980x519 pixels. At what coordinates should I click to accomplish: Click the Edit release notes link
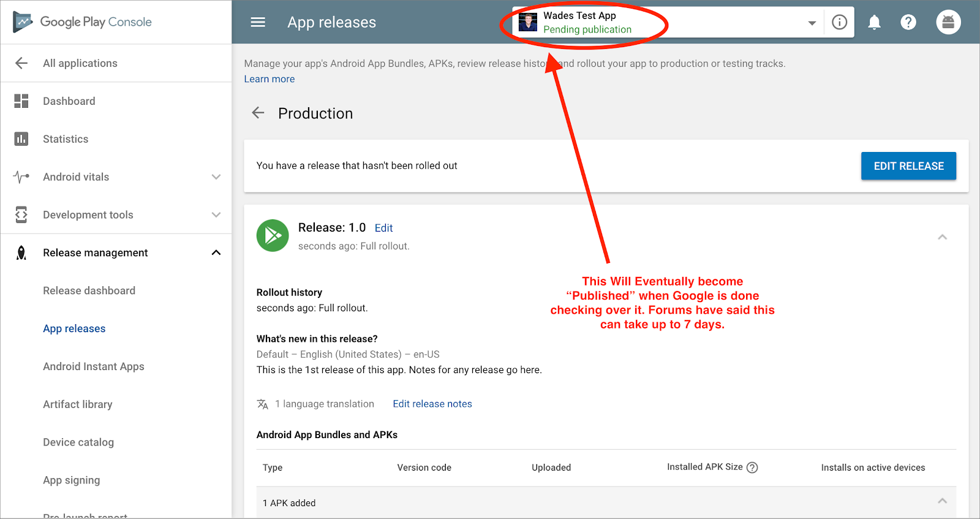coord(432,404)
